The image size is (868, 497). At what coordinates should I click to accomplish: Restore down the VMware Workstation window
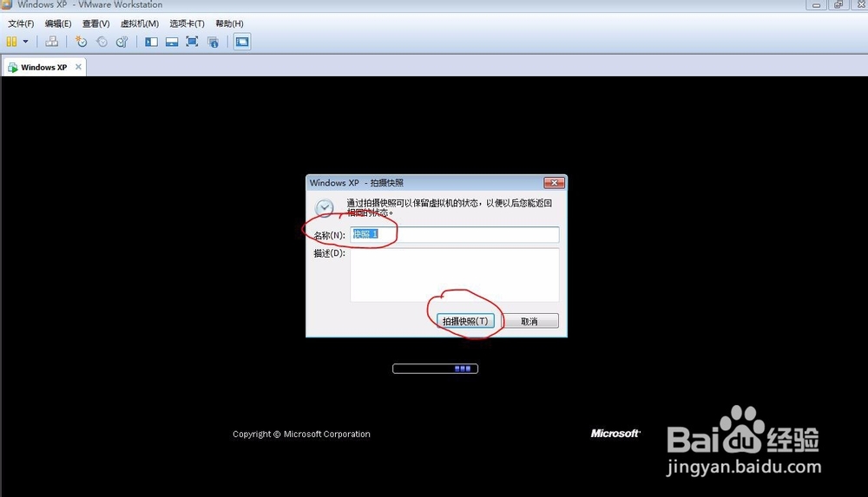[x=838, y=4]
